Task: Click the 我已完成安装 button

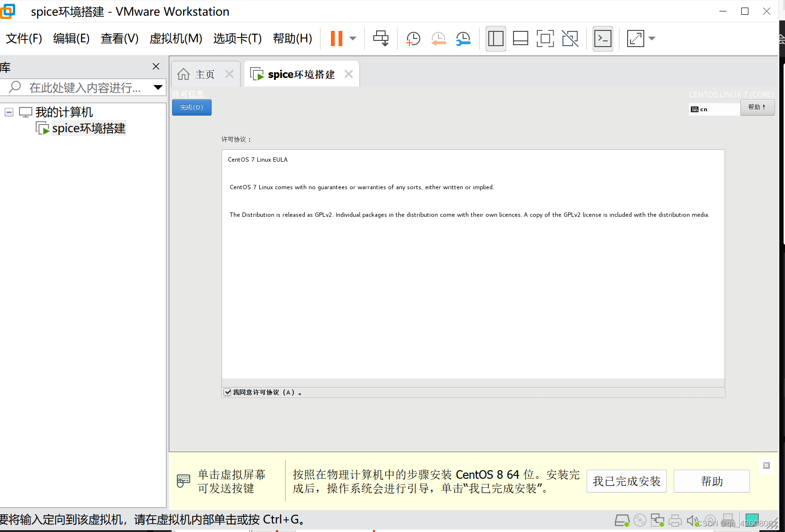Action: pyautogui.click(x=626, y=481)
